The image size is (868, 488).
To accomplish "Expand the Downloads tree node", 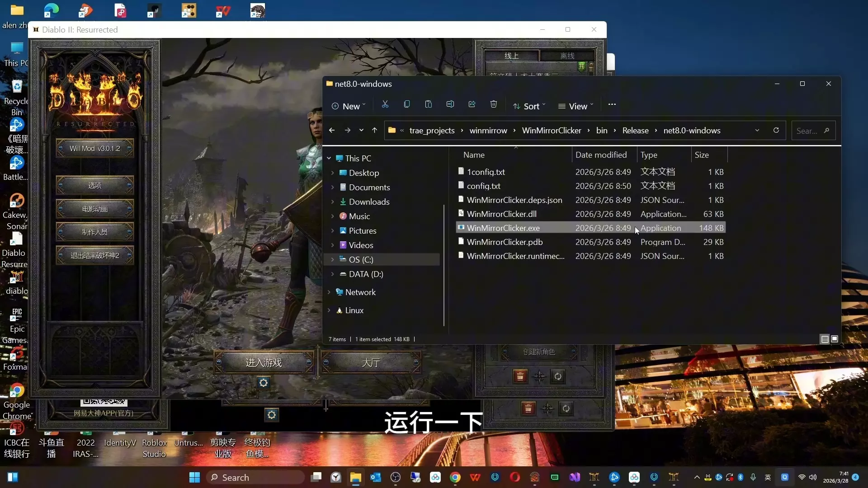I will 332,202.
